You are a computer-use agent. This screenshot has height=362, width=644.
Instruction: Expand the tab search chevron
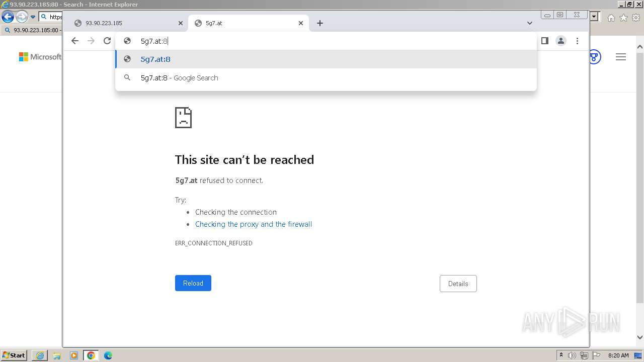pos(529,23)
